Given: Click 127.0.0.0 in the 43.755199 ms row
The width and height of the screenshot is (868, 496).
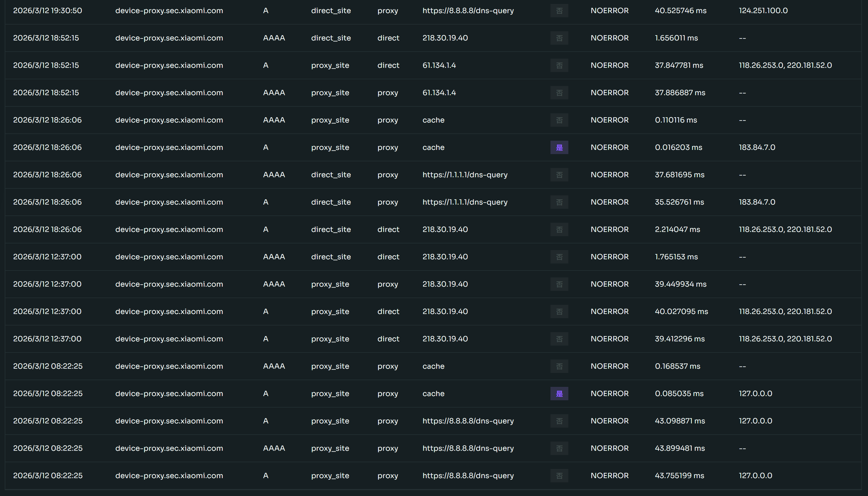Looking at the screenshot, I should click(x=755, y=476).
